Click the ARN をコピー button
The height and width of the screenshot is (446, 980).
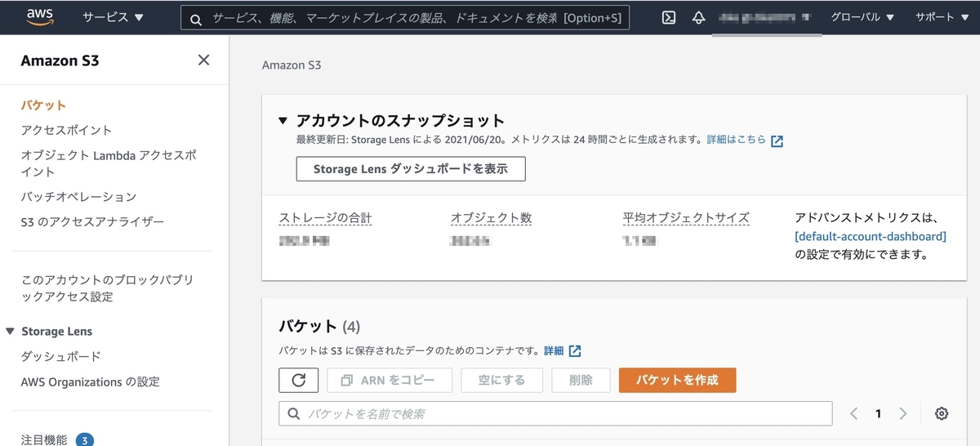tap(390, 380)
